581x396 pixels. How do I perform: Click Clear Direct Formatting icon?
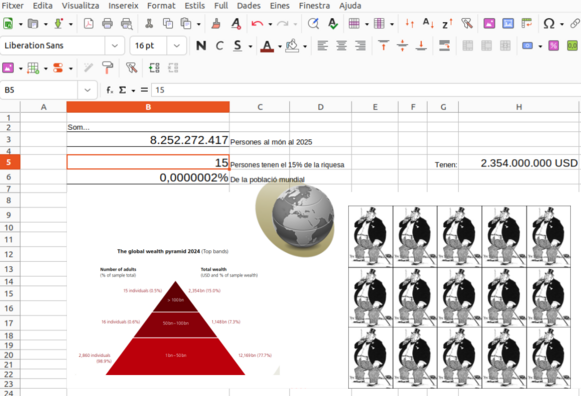tap(236, 24)
